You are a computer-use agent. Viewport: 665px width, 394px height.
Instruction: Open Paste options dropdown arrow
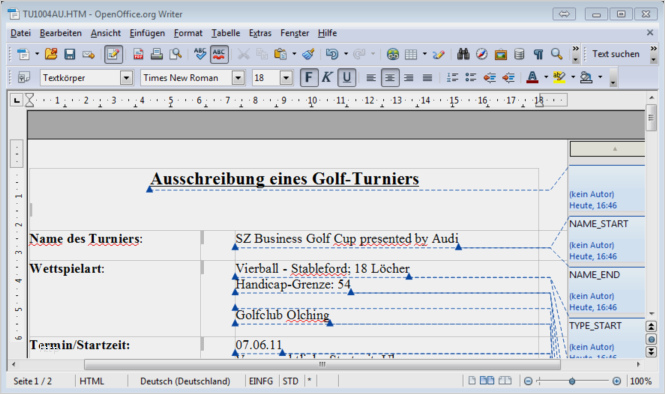(294, 54)
